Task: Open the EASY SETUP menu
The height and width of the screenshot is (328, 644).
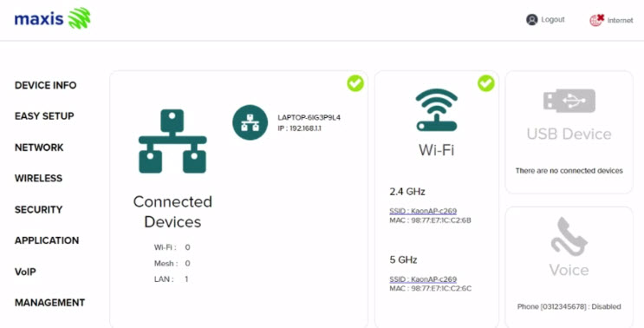Action: pyautogui.click(x=44, y=116)
